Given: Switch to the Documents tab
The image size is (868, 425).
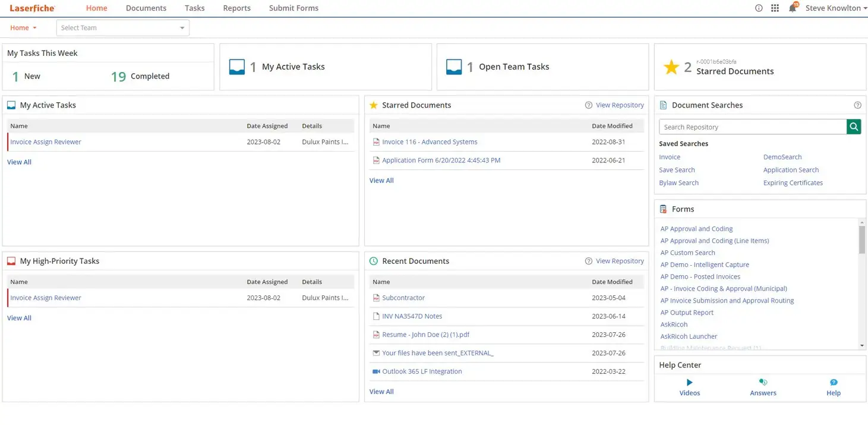Looking at the screenshot, I should [146, 8].
